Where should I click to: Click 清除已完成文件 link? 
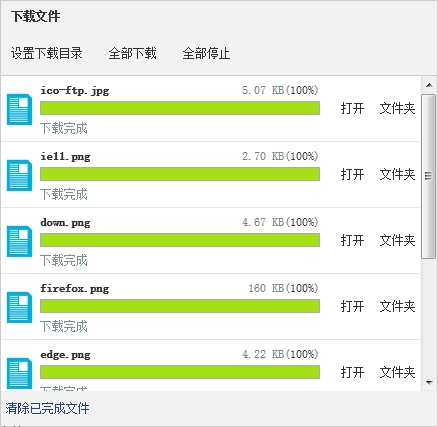point(47,408)
